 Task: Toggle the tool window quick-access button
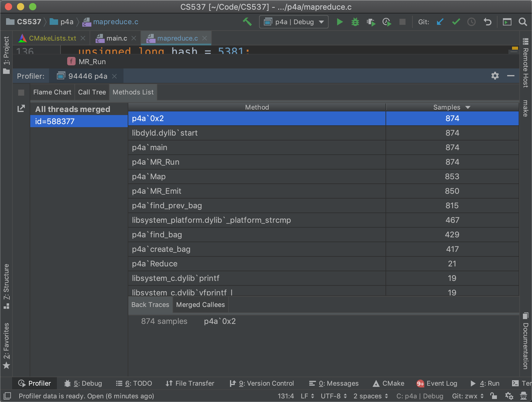[x=7, y=396]
